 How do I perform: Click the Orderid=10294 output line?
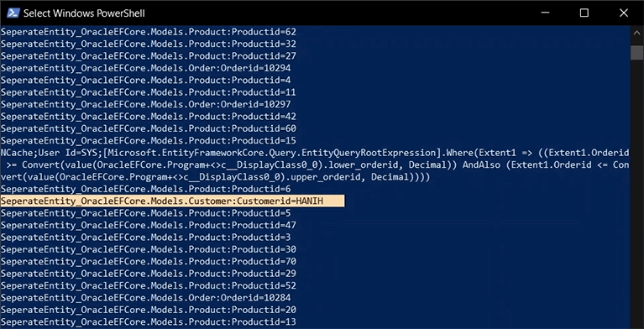(x=146, y=68)
